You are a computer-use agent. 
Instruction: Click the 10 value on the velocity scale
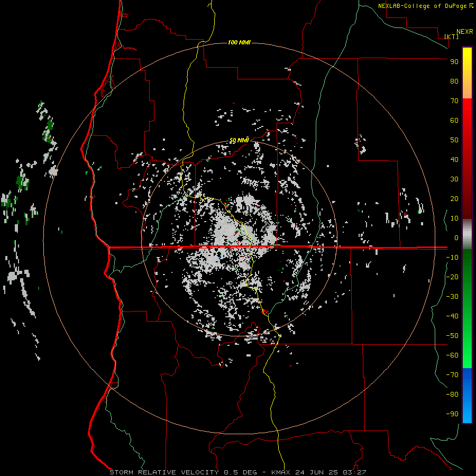(454, 218)
